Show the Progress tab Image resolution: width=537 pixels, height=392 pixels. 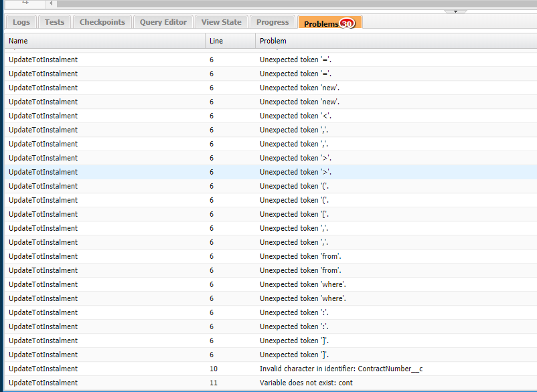point(273,22)
